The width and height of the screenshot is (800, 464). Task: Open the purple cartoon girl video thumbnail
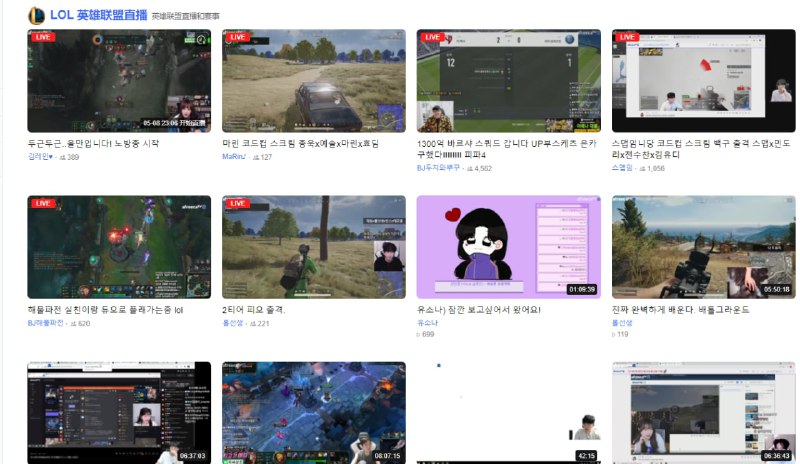pyautogui.click(x=509, y=247)
